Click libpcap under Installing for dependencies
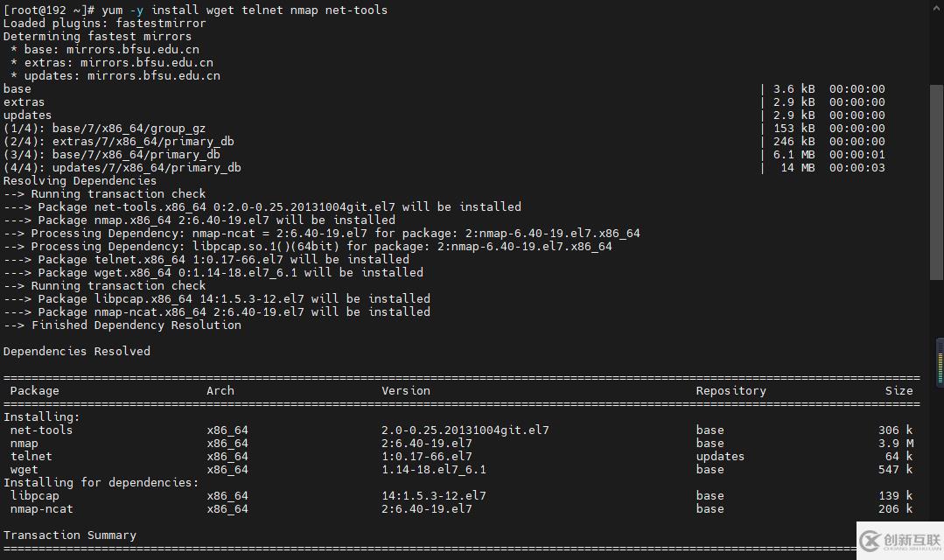Viewport: 944px width, 560px height. click(35, 496)
